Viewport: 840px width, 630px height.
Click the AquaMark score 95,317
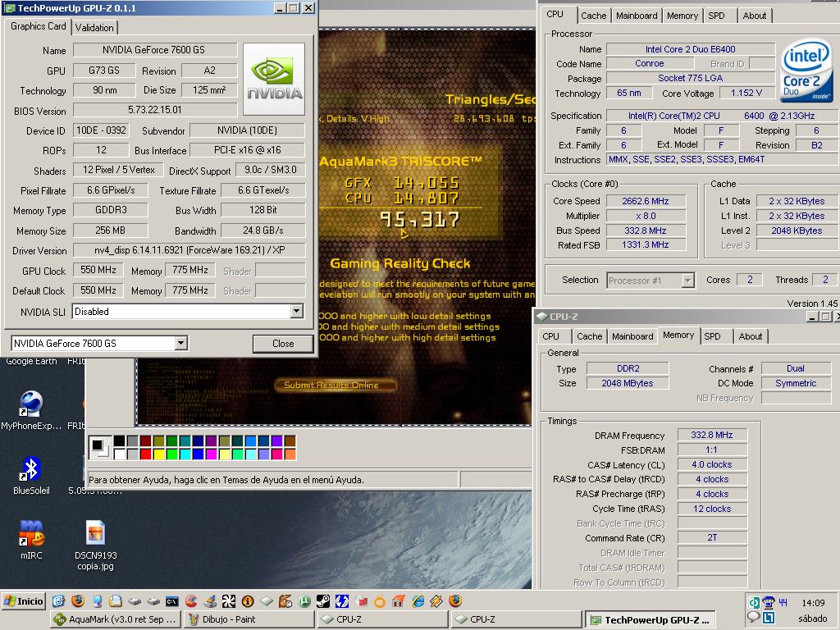(x=419, y=220)
